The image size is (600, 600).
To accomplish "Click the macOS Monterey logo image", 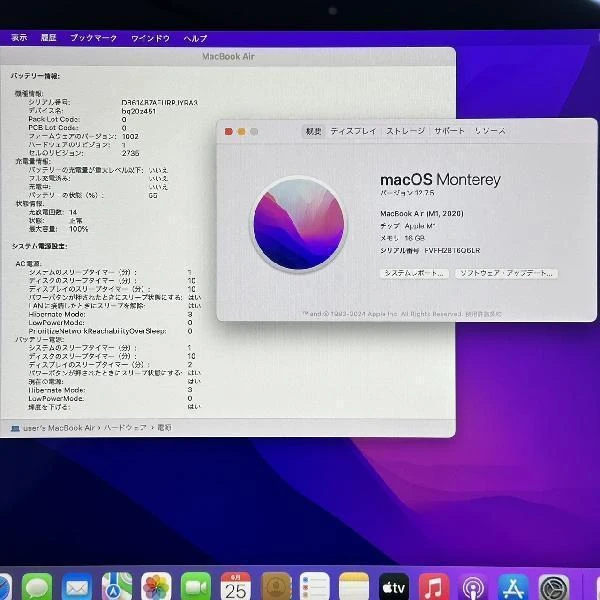I will coord(299,223).
